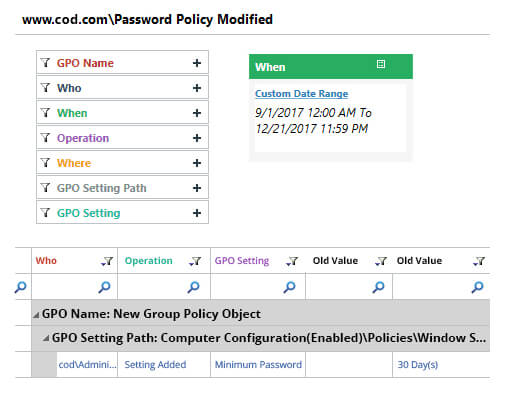
Task: Click the search magnifier in the Who filter row
Action: [104, 287]
